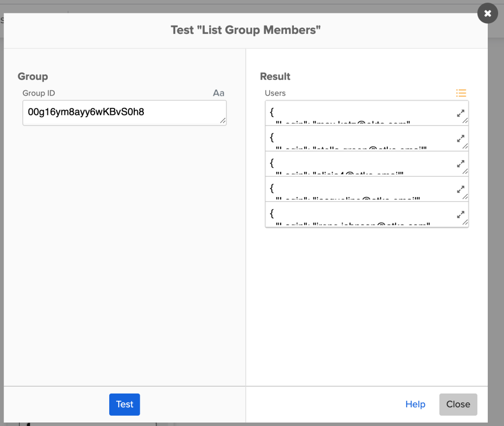Click the resize handle on the last user result
The width and height of the screenshot is (504, 426).
click(x=466, y=223)
